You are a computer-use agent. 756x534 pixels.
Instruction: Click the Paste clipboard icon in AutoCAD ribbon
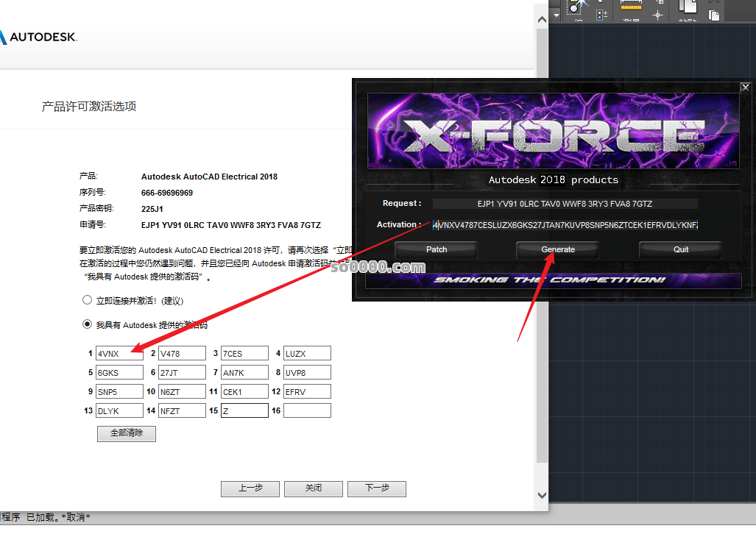pos(687,7)
